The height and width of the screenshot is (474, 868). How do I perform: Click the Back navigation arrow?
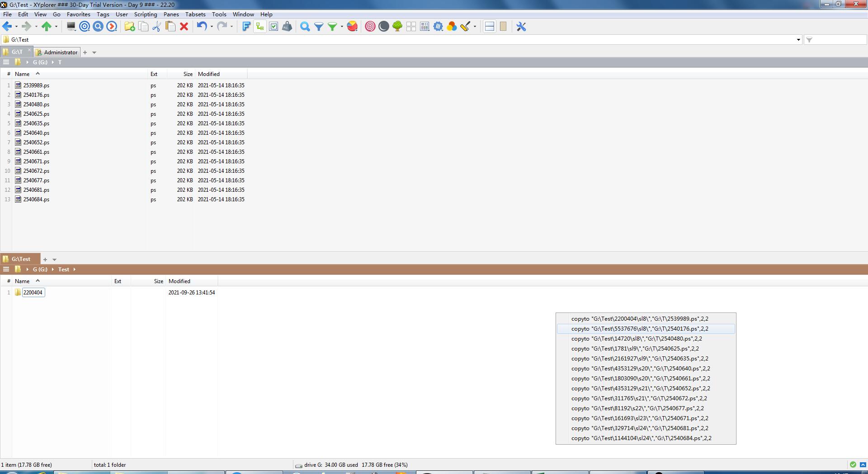click(7, 27)
